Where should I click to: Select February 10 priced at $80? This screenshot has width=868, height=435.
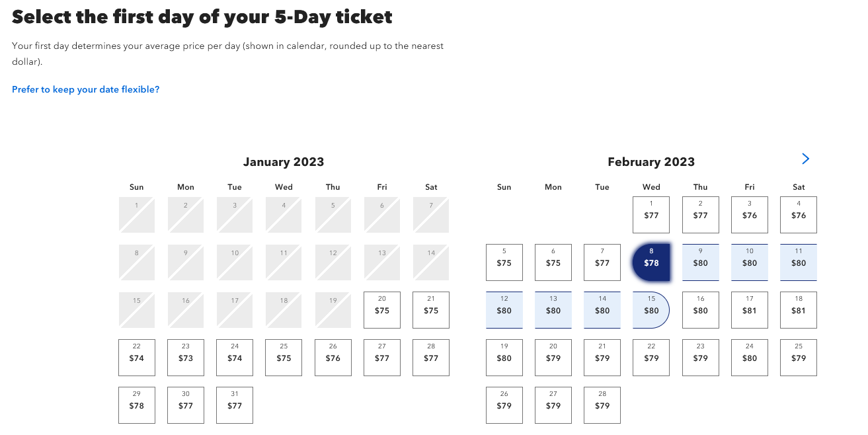pos(750,262)
